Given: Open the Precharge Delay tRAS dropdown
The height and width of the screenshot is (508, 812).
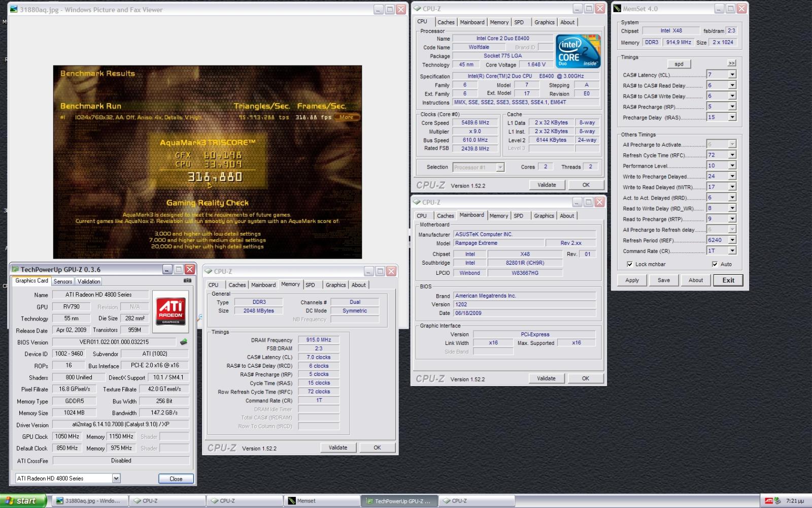Looking at the screenshot, I should tap(732, 117).
